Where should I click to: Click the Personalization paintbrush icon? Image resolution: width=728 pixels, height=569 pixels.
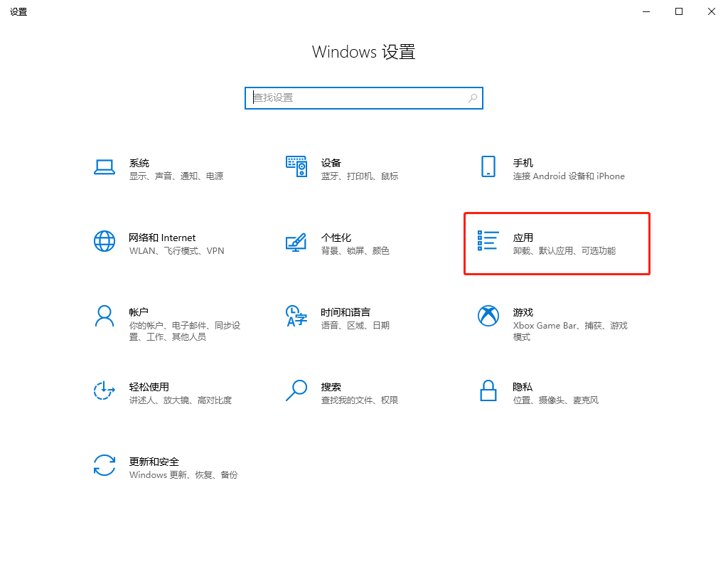296,242
